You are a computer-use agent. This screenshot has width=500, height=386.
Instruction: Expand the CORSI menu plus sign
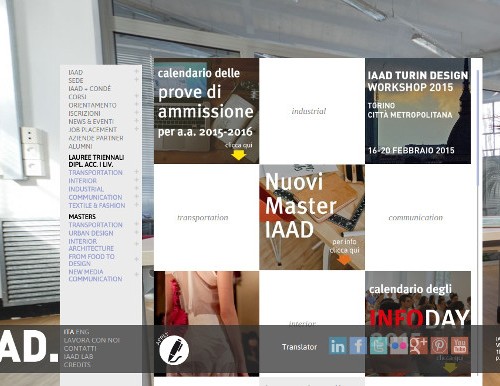click(136, 96)
